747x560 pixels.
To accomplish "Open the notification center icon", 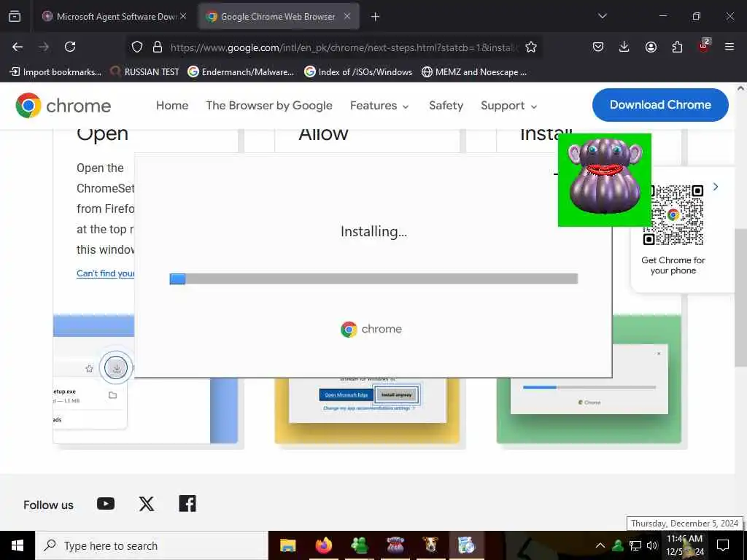I will [x=723, y=545].
